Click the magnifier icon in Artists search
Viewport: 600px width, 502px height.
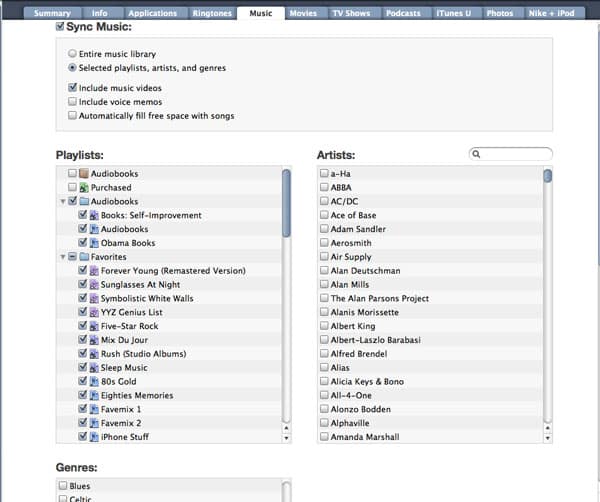click(x=476, y=154)
